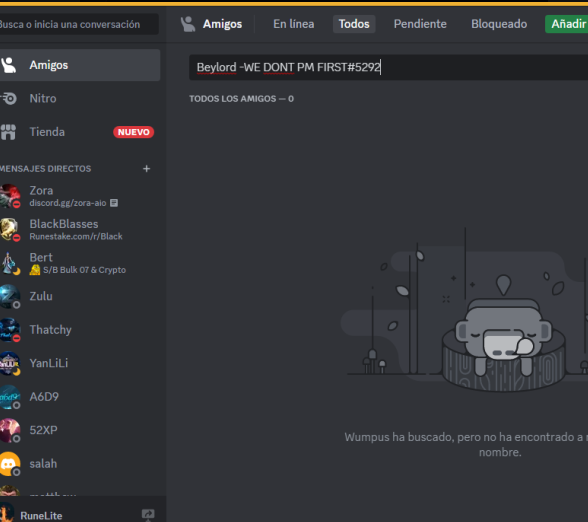The image size is (588, 522).
Task: Switch to the Pendiente tab
Action: coord(420,24)
